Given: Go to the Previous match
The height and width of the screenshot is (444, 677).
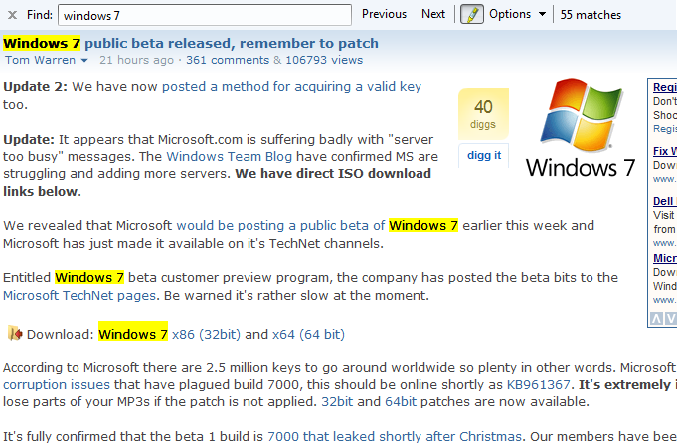Looking at the screenshot, I should pyautogui.click(x=384, y=14).
